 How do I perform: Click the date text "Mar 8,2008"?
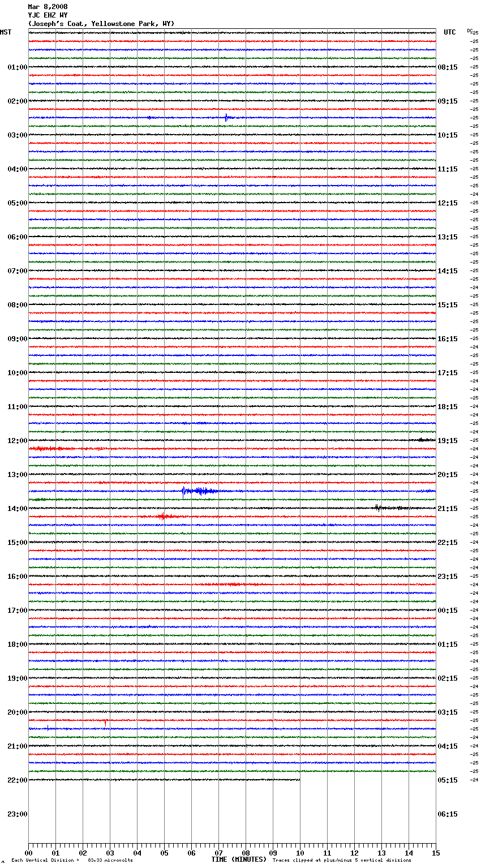(48, 7)
